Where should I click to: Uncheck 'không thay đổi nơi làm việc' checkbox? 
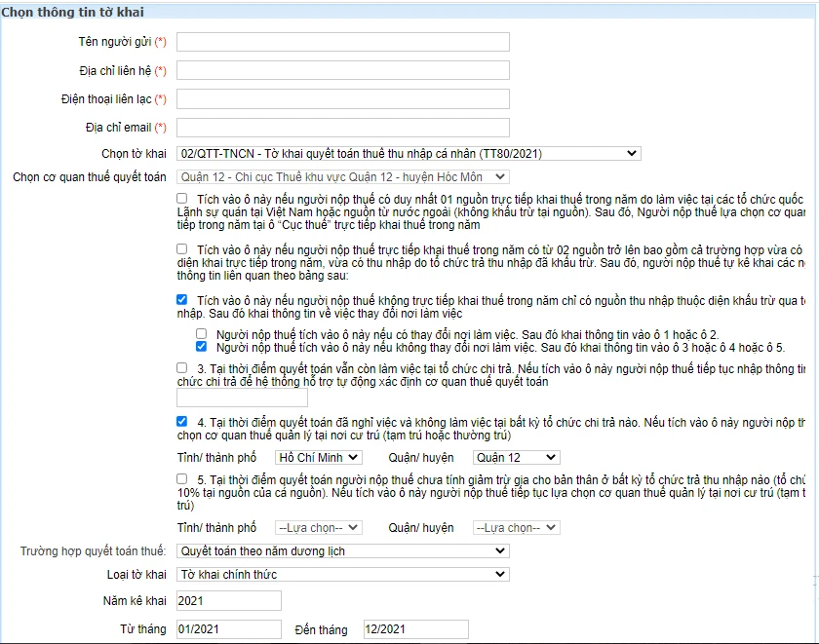click(x=202, y=347)
